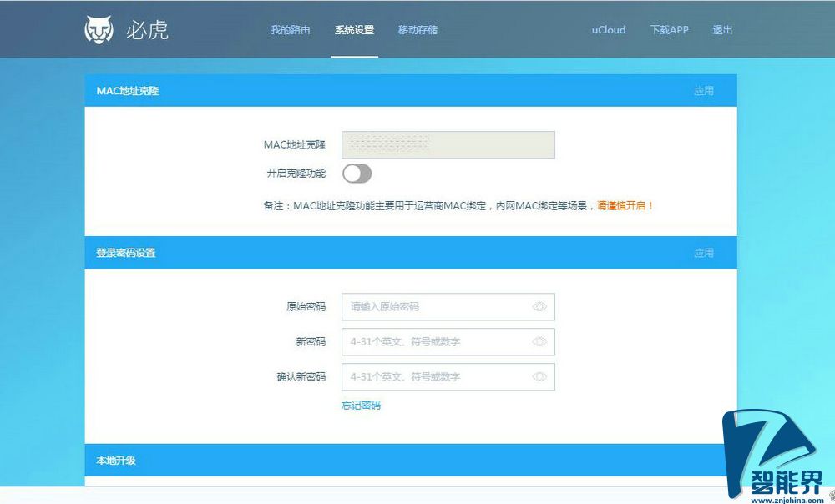The height and width of the screenshot is (504, 835).
Task: Apply the MAC地址克隆 settings
Action: 705,91
